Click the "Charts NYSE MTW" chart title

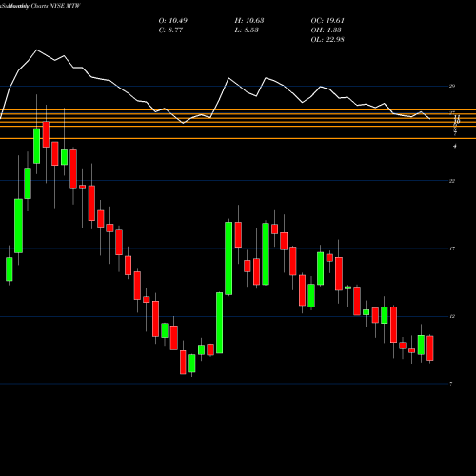point(56,6)
